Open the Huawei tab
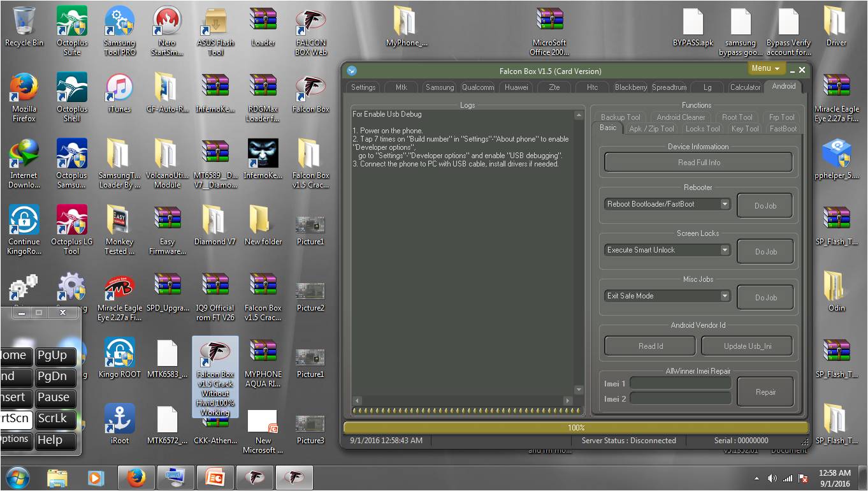Image resolution: width=868 pixels, height=491 pixels. [x=516, y=87]
